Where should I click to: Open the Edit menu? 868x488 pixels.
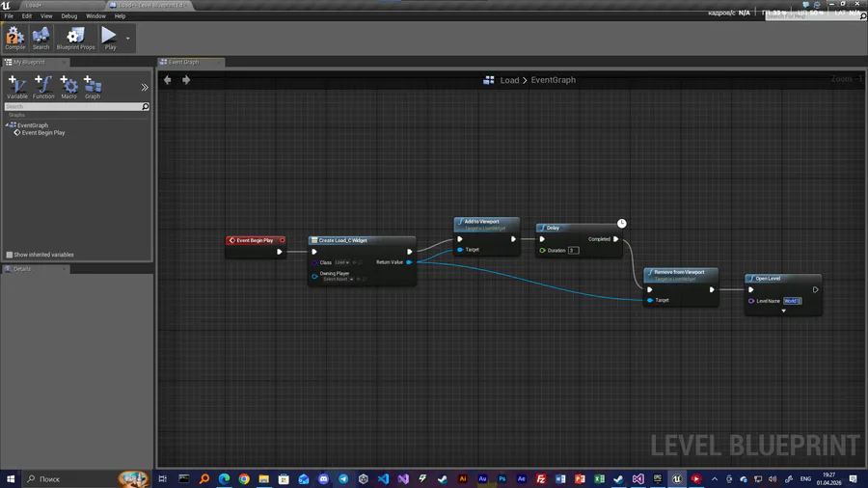pos(27,16)
